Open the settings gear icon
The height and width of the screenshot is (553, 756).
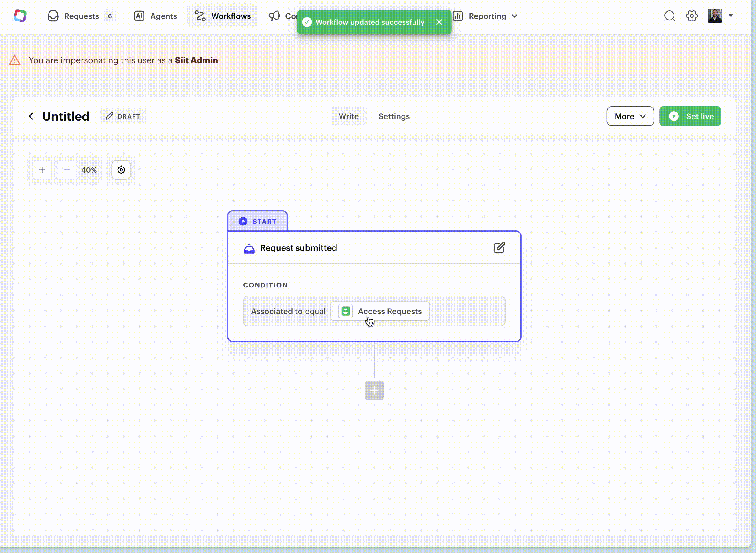tap(692, 16)
